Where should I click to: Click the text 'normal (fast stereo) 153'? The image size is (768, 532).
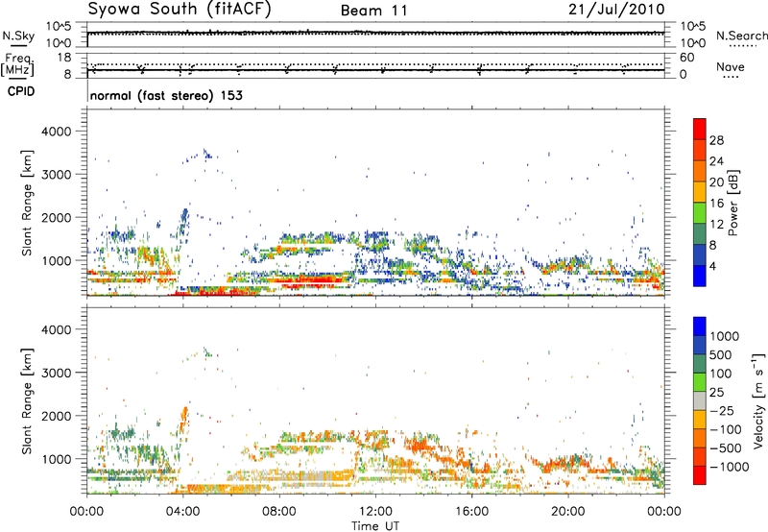click(166, 96)
